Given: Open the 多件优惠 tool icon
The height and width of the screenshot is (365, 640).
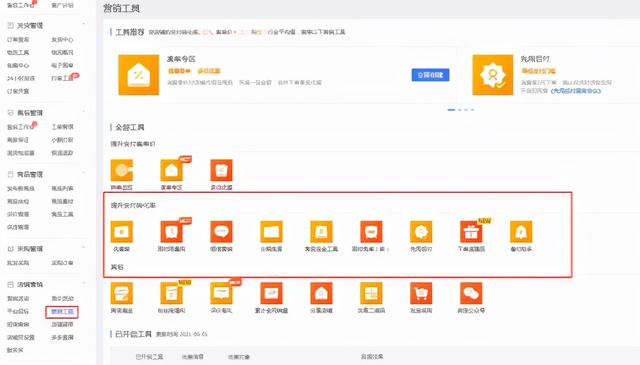Looking at the screenshot, I should tap(221, 171).
